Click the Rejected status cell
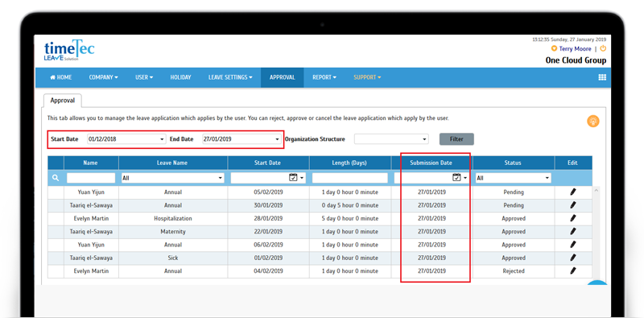644x318 pixels. (x=514, y=271)
